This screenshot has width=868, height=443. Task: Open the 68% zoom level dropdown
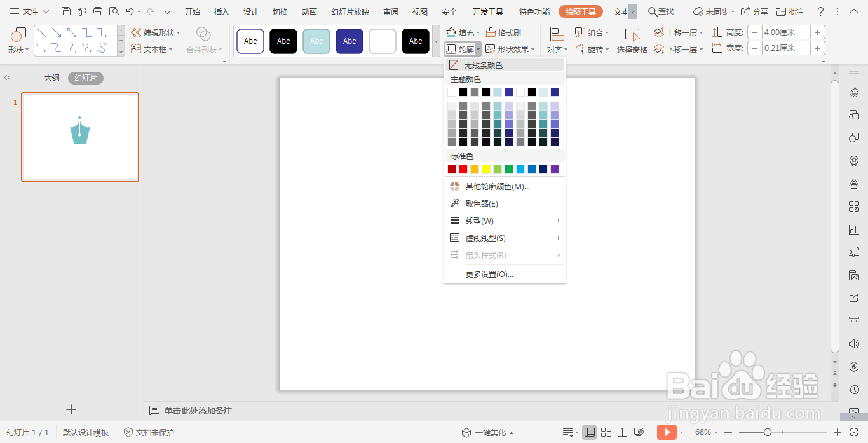[x=705, y=432]
